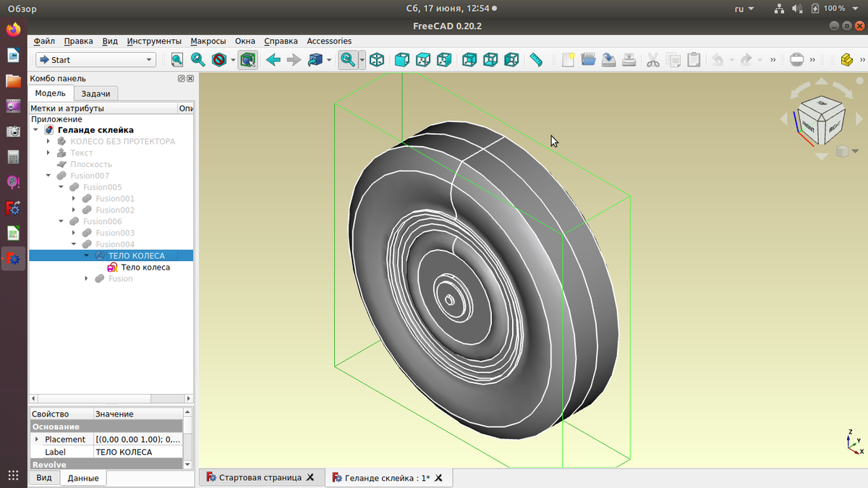Click the scissors cut icon

pos(652,60)
